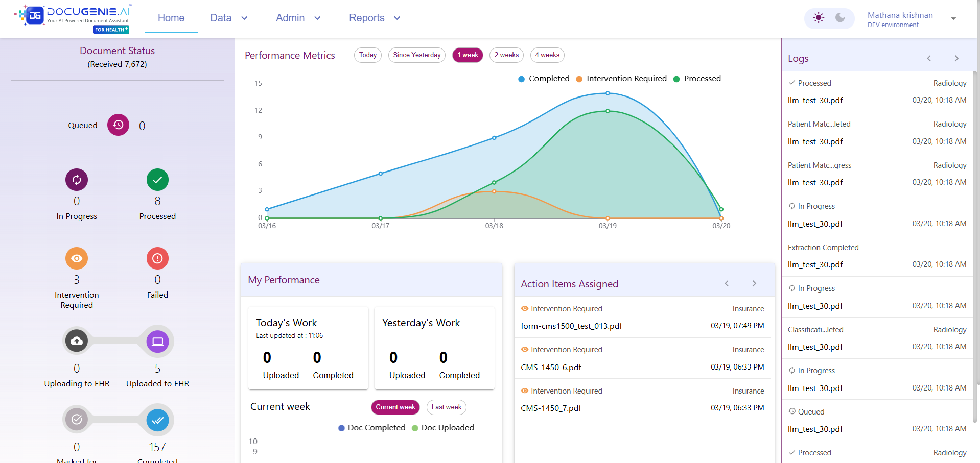980x463 pixels.
Task: Toggle to Last week in My Performance
Action: 446,407
